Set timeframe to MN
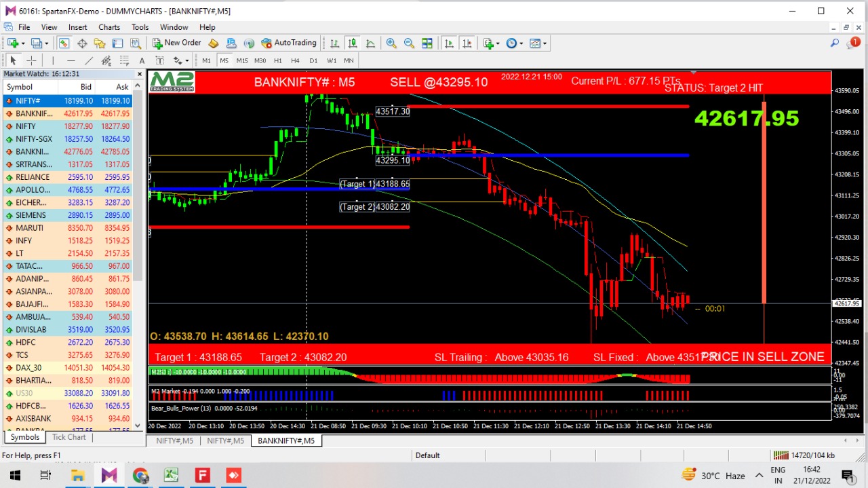 (x=349, y=60)
